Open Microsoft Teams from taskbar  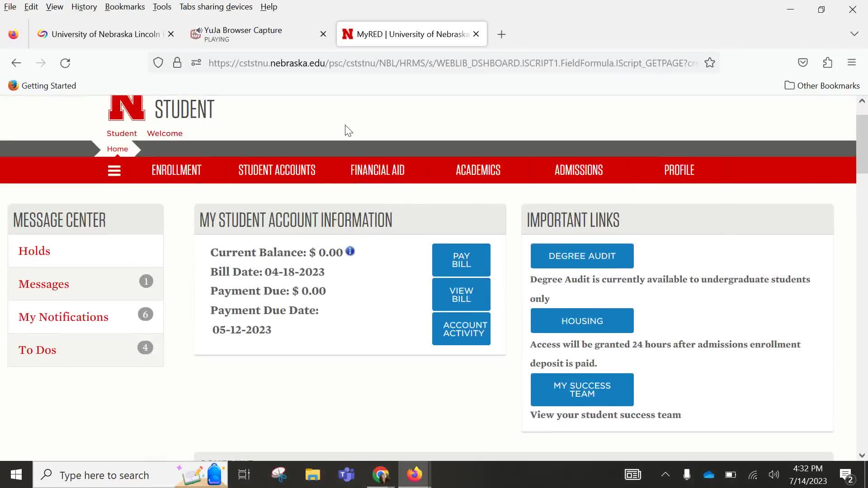pos(346,474)
